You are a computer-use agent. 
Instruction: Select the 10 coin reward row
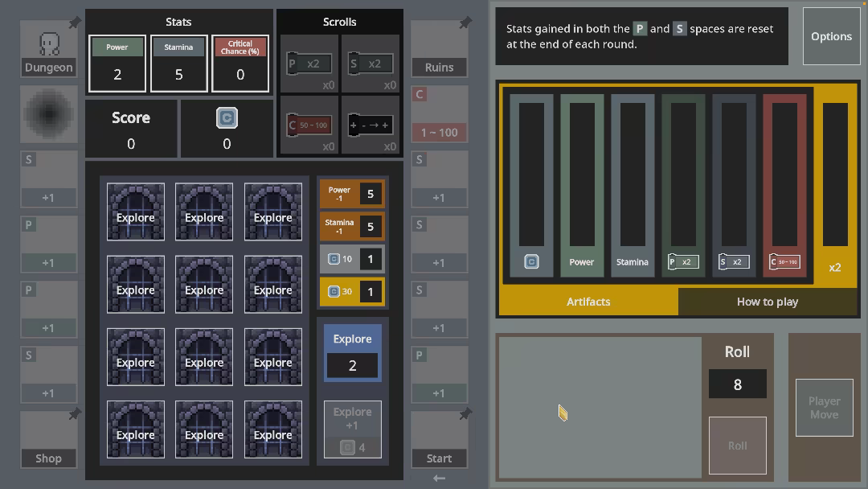352,259
